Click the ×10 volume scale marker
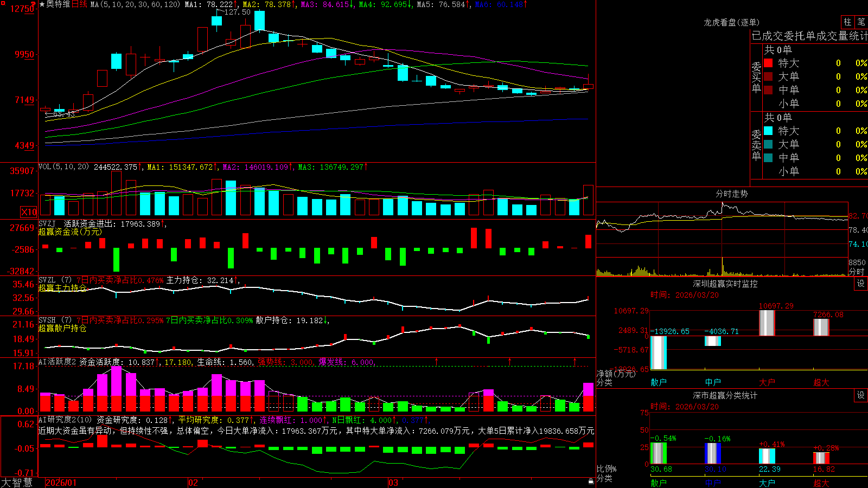This screenshot has height=488, width=868. click(x=29, y=212)
